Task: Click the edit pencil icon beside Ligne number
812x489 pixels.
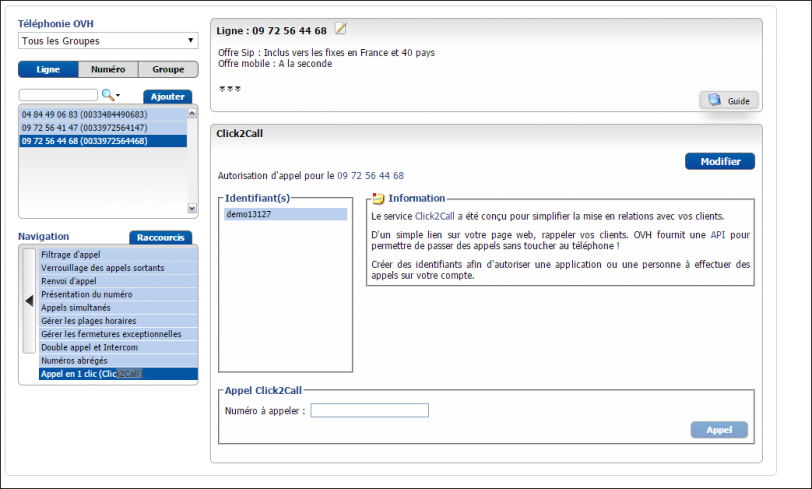Action: [x=340, y=29]
